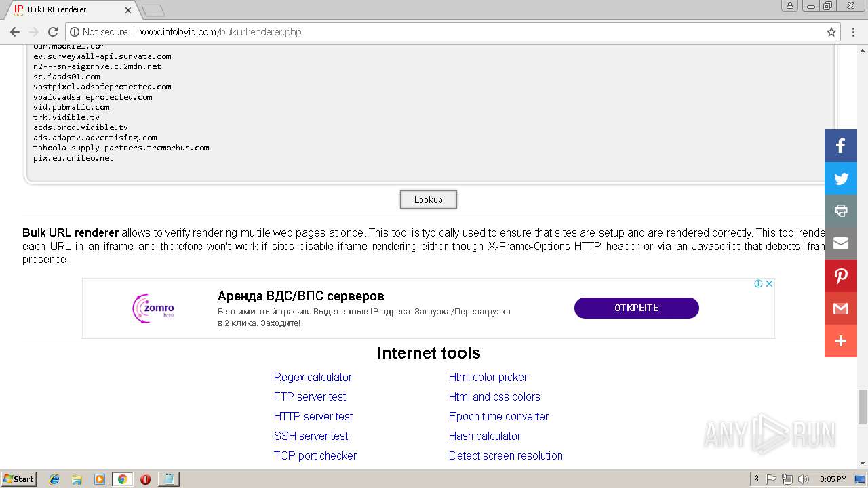Click the page vertical scrollbar thumb
The image size is (868, 488).
pos(863,407)
